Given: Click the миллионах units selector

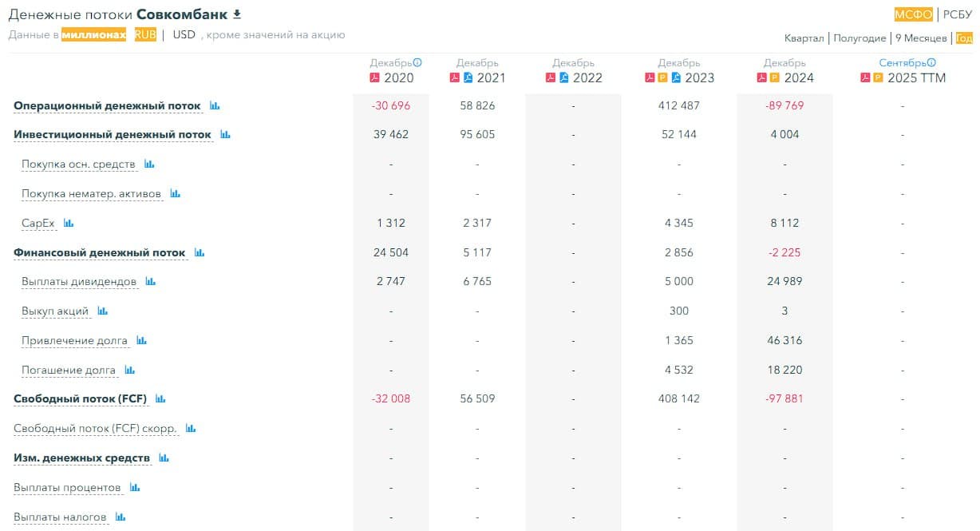Looking at the screenshot, I should (94, 34).
